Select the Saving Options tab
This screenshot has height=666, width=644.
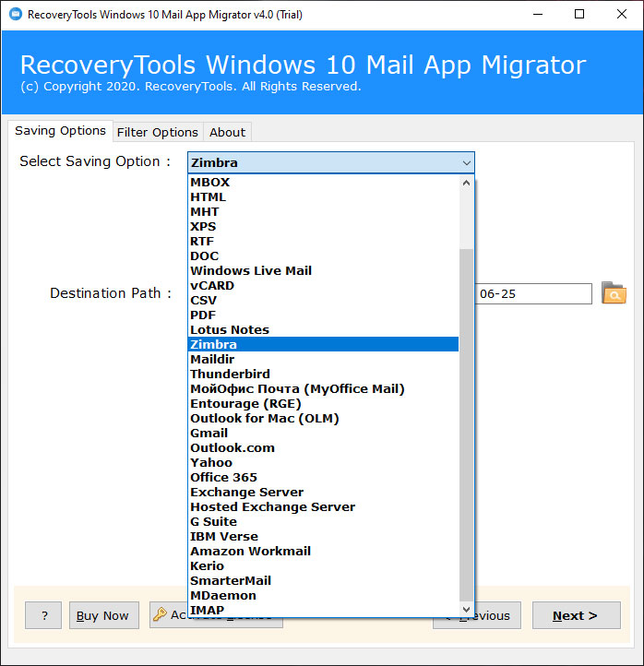click(x=60, y=131)
